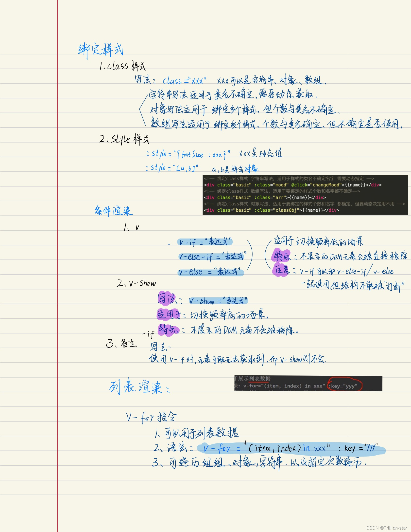
Task: Click "1、可以用于列表数据"
Action: (x=197, y=433)
